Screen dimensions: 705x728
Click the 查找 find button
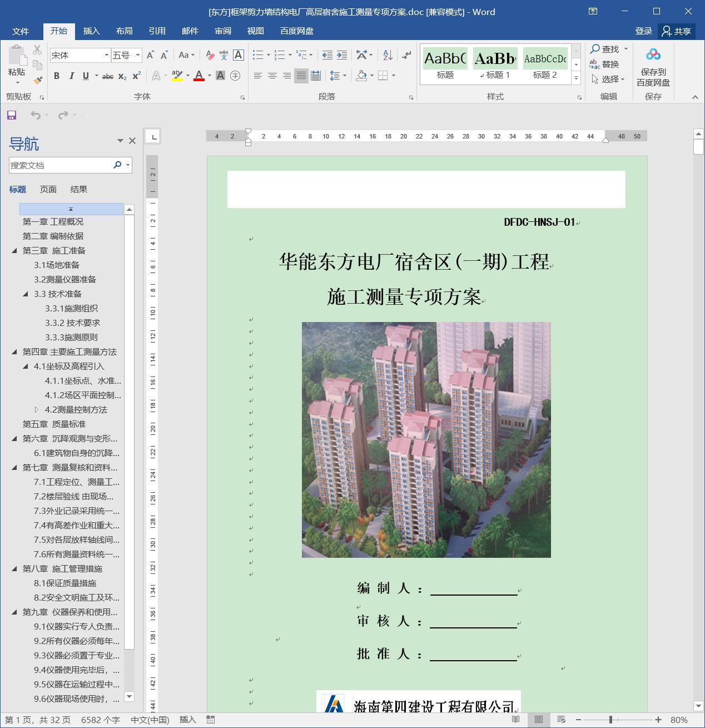click(605, 49)
